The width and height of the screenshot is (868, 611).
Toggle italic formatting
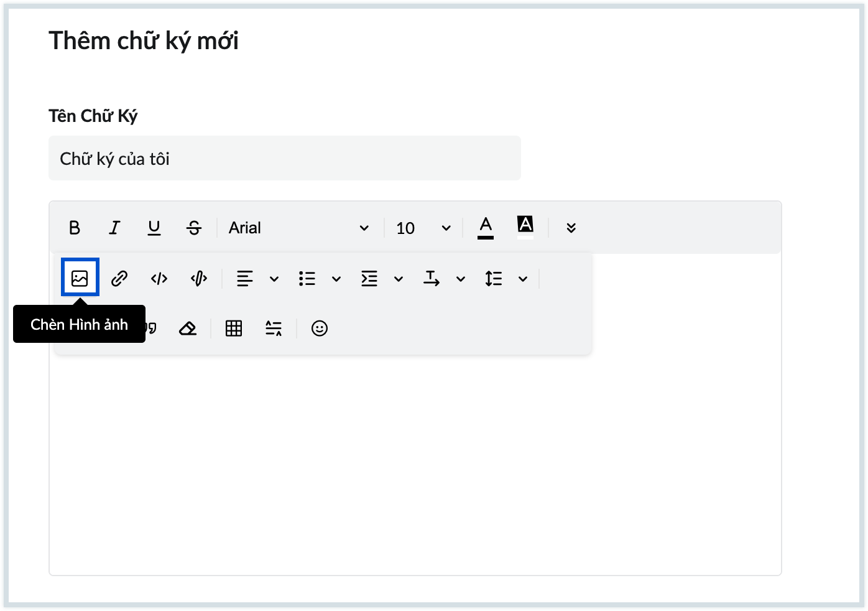[114, 228]
